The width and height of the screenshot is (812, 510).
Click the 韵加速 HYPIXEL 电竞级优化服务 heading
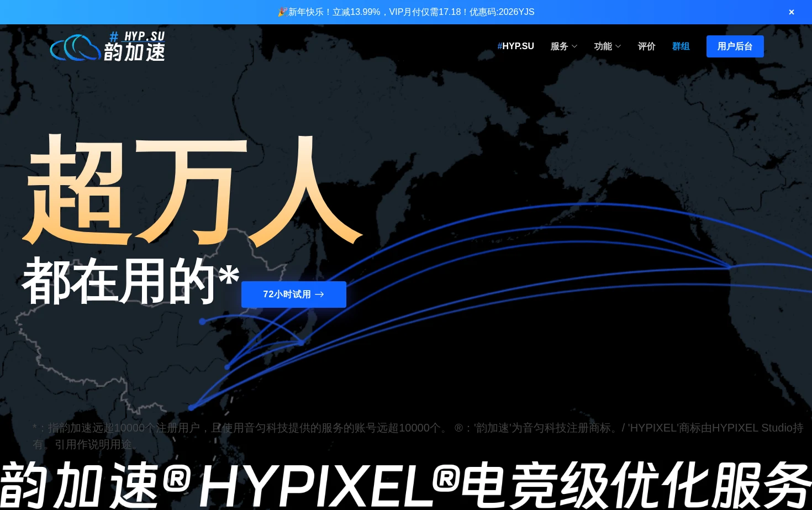pyautogui.click(x=406, y=485)
